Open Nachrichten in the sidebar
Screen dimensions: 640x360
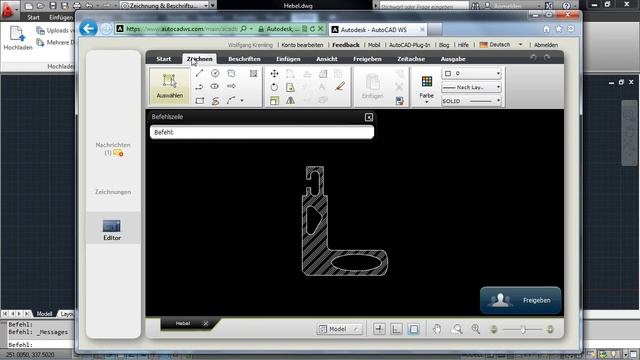tap(113, 149)
